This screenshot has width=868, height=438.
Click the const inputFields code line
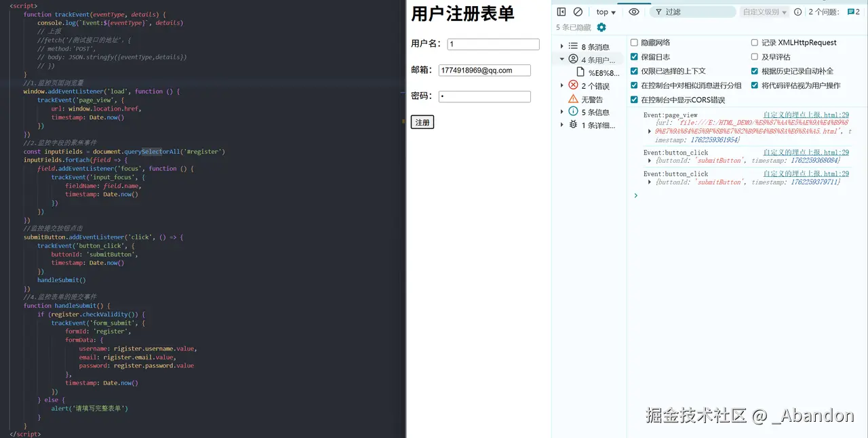[124, 151]
